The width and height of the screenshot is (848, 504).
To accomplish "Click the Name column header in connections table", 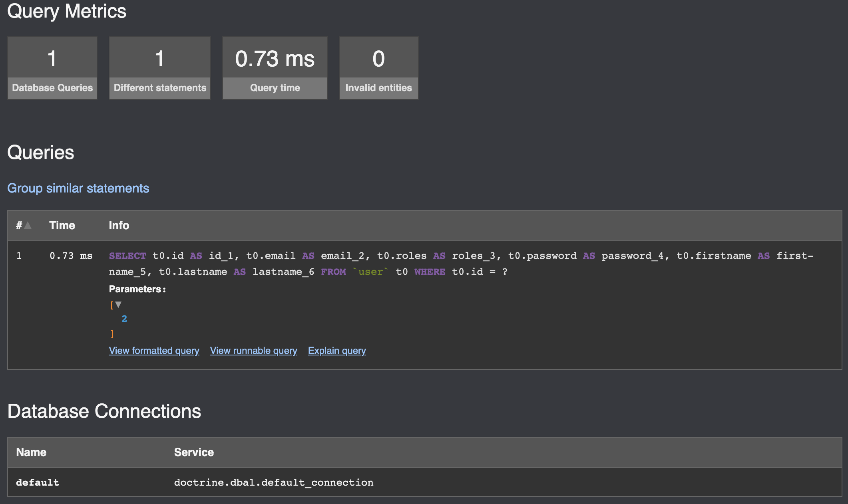I will coord(31,452).
